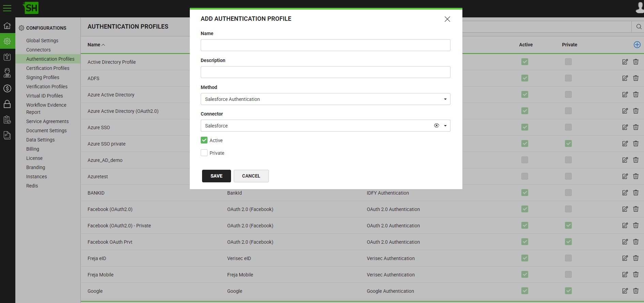Edit the Freja Mobile profile
The width and height of the screenshot is (644, 303).
pyautogui.click(x=625, y=274)
